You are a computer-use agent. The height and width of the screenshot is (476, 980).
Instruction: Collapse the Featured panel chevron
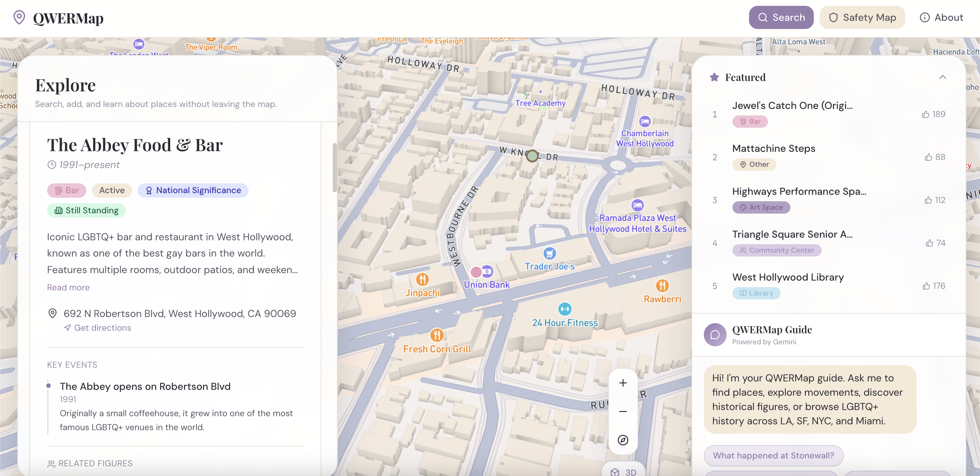pos(942,77)
